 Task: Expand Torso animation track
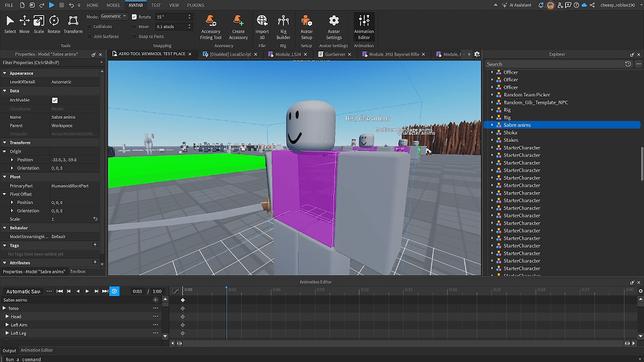coord(4,308)
